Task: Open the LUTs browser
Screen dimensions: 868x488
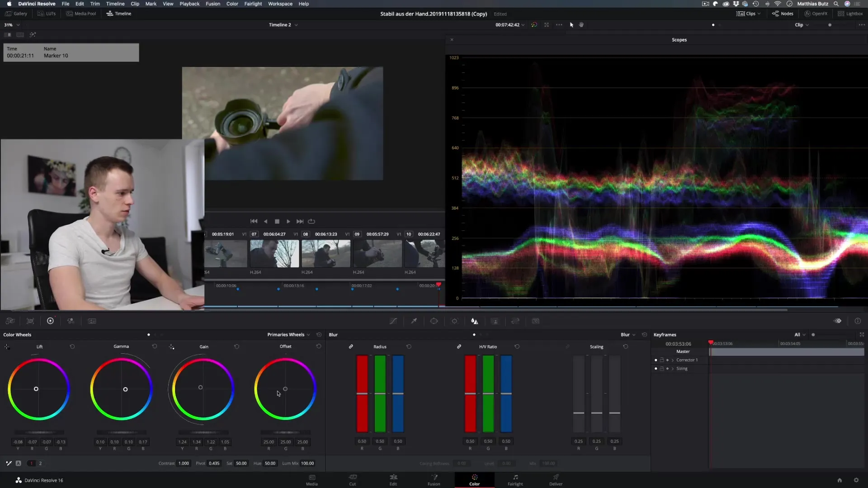Action: (47, 14)
